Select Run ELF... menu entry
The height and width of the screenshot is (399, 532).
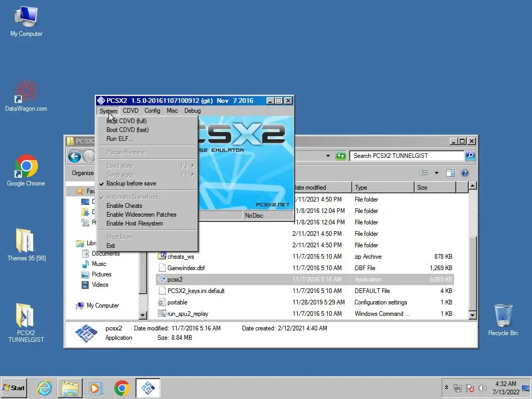click(x=147, y=138)
